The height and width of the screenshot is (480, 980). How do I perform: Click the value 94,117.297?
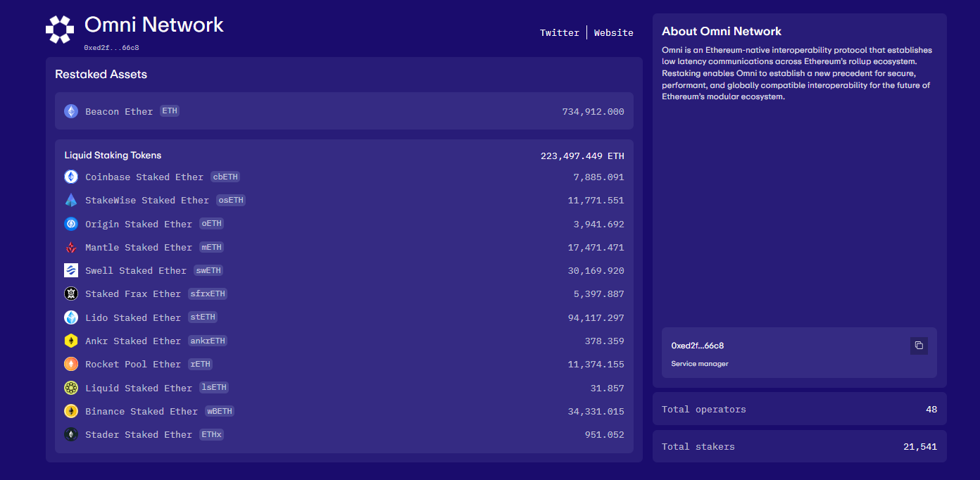(x=596, y=317)
